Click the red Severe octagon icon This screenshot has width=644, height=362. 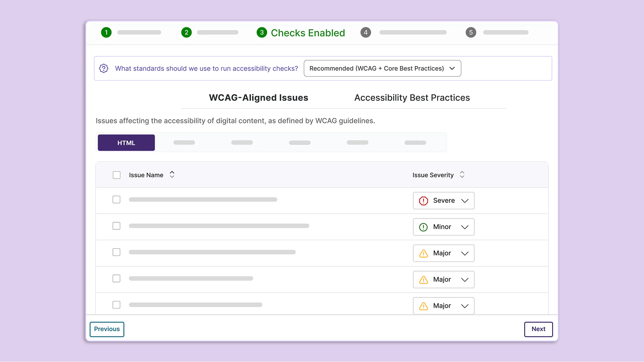[x=424, y=201]
